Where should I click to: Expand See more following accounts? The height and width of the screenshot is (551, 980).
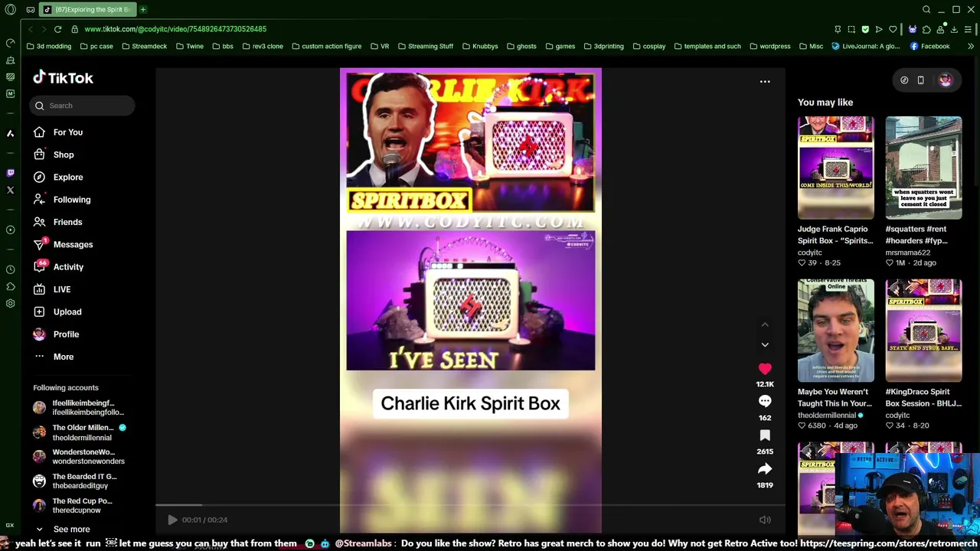click(63, 529)
